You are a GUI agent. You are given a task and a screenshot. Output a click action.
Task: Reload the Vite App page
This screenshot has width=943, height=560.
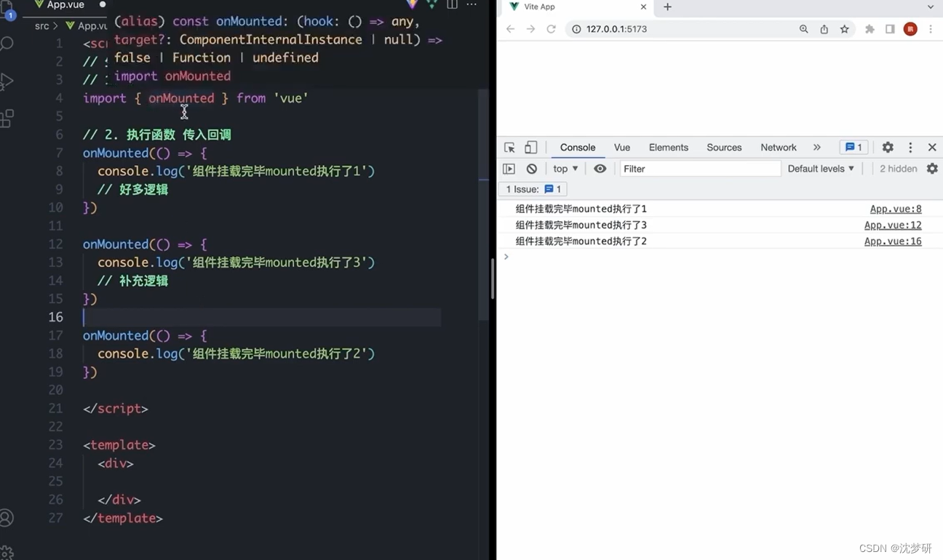[x=551, y=29]
